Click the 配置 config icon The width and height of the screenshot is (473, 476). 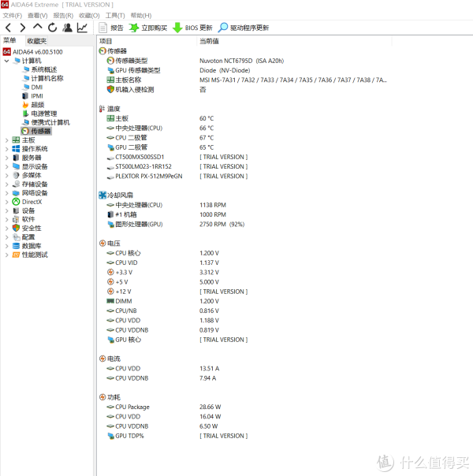16,237
